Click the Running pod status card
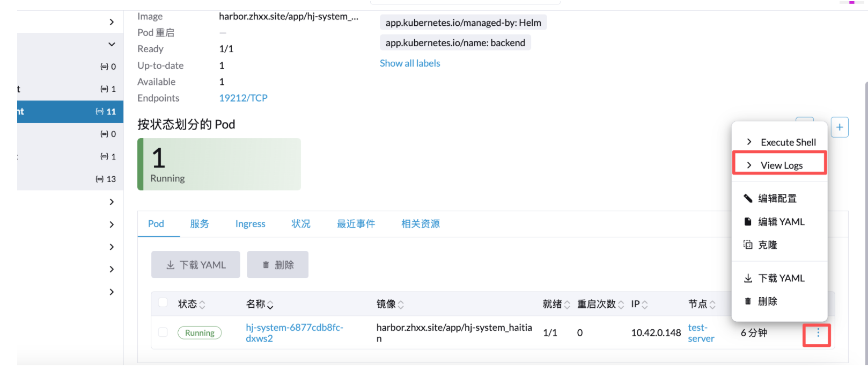868x376 pixels. pyautogui.click(x=219, y=164)
